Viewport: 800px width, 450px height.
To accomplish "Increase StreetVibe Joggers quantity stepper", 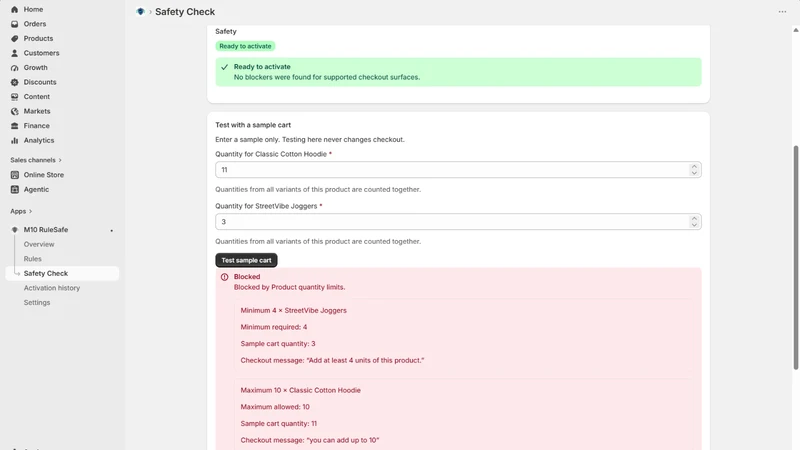I will [694, 218].
